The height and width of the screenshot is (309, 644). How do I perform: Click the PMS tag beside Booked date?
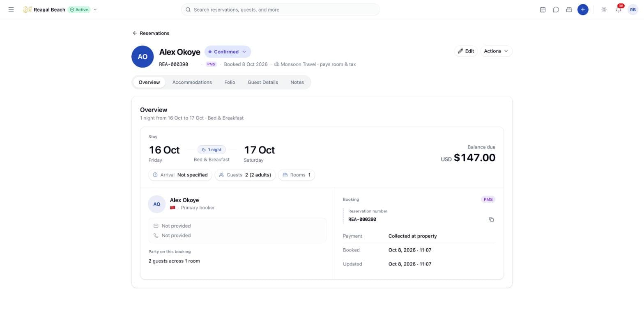211,64
